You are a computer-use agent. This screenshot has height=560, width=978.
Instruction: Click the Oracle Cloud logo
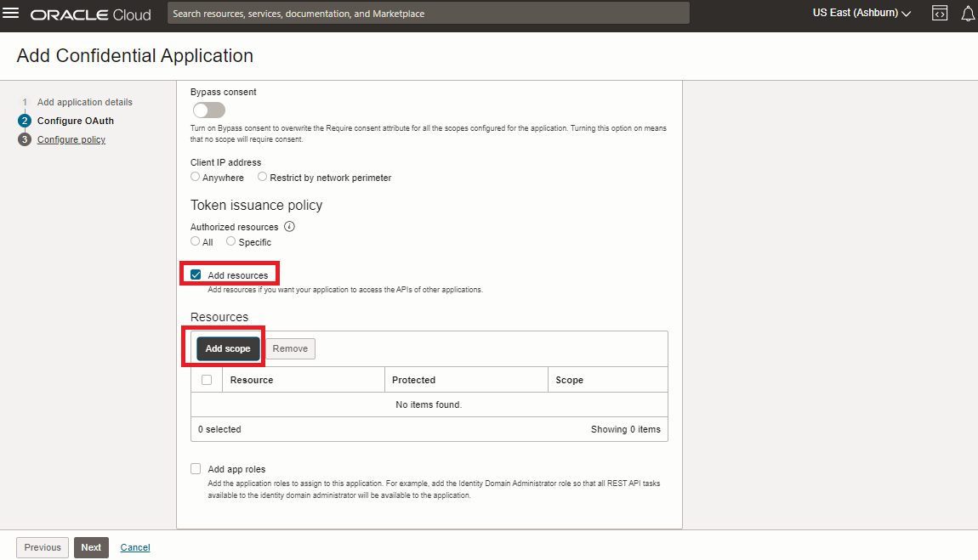[x=91, y=14]
